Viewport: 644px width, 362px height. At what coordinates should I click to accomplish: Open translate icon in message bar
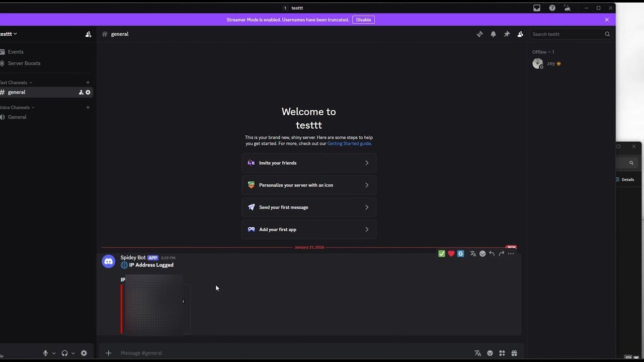tap(478, 353)
